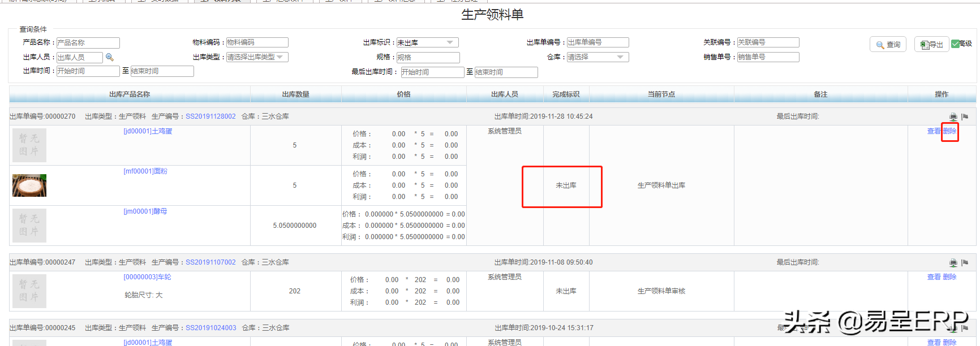Open the [jd00001]土鸡蛋 product link in first order
The image size is (980, 346).
click(148, 131)
